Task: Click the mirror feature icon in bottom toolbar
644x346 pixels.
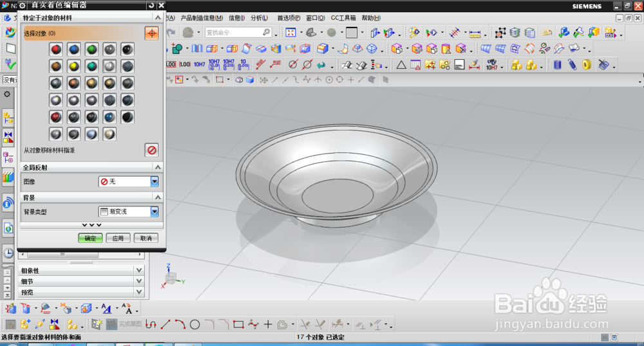Action: (54, 325)
